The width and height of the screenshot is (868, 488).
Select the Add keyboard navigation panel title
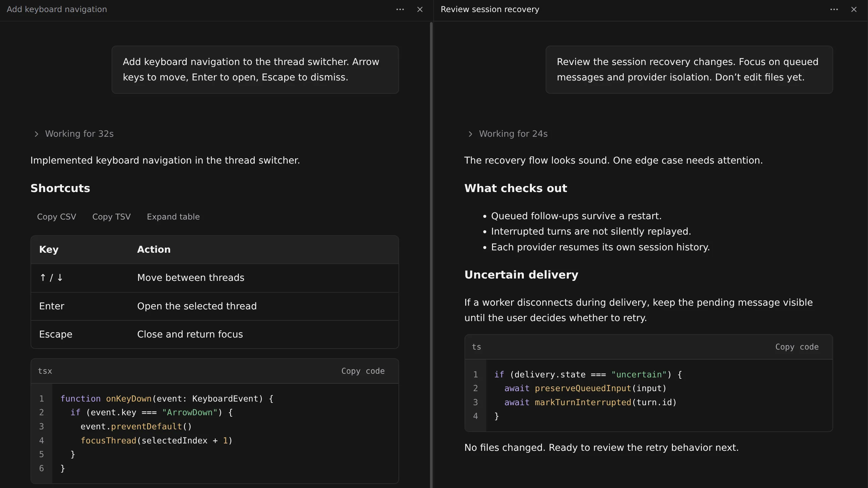(57, 9)
